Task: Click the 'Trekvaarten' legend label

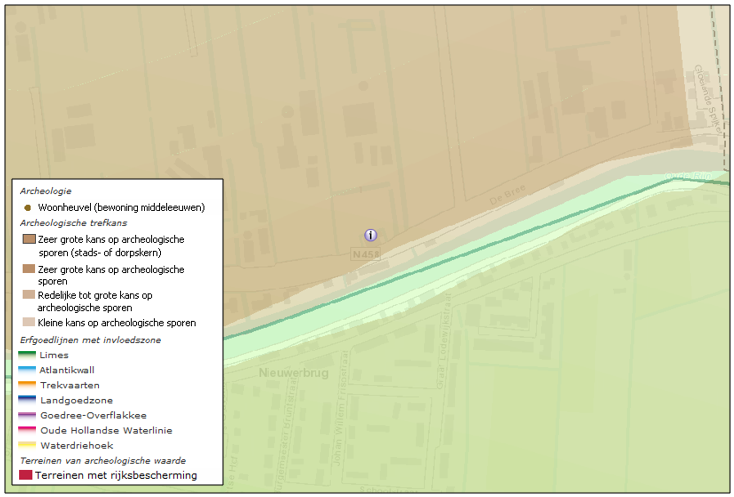Action: pos(70,385)
